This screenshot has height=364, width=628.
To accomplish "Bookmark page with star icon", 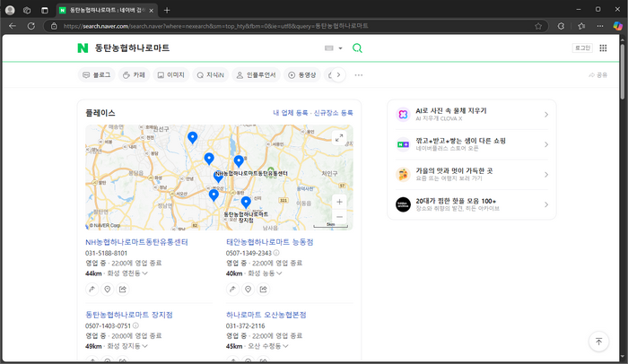I will click(x=538, y=26).
